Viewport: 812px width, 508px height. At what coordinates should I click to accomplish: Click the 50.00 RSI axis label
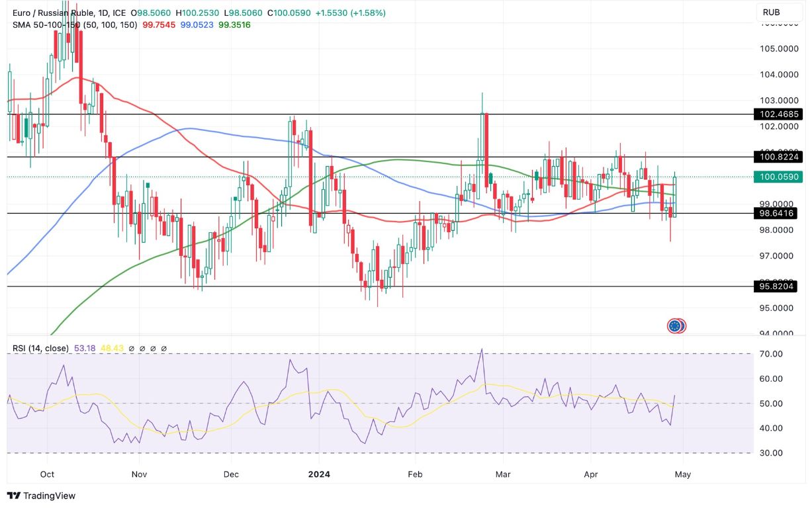pos(772,403)
